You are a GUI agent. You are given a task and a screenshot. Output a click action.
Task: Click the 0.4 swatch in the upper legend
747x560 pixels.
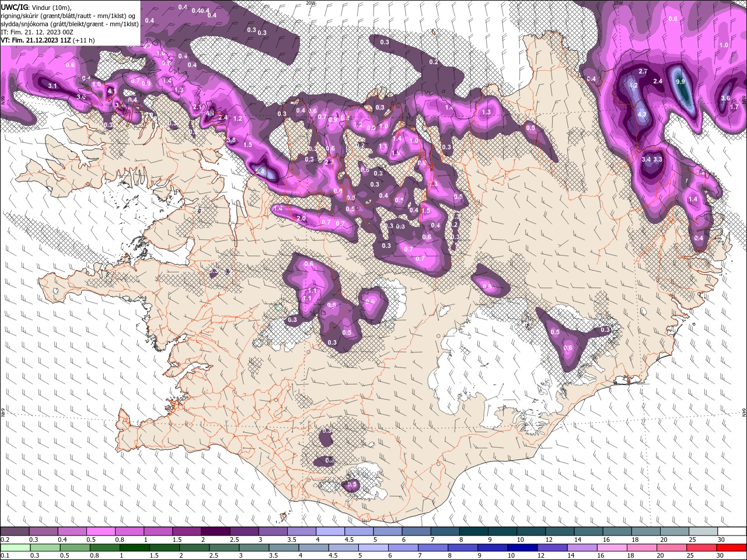(x=72, y=531)
